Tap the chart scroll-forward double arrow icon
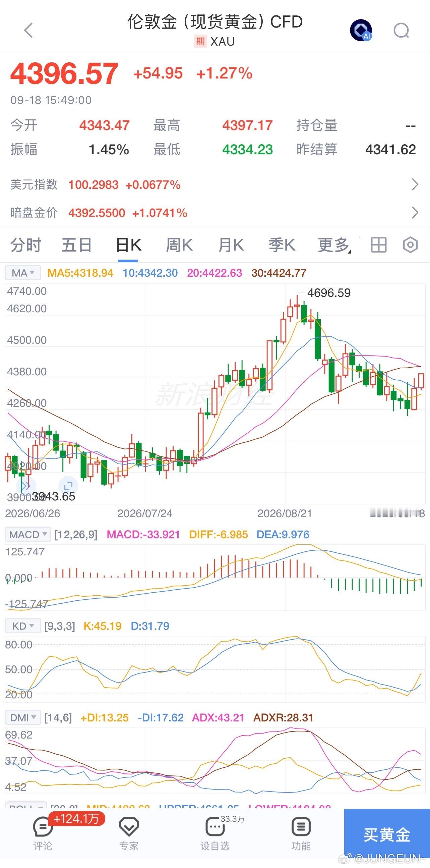 click(x=25, y=486)
